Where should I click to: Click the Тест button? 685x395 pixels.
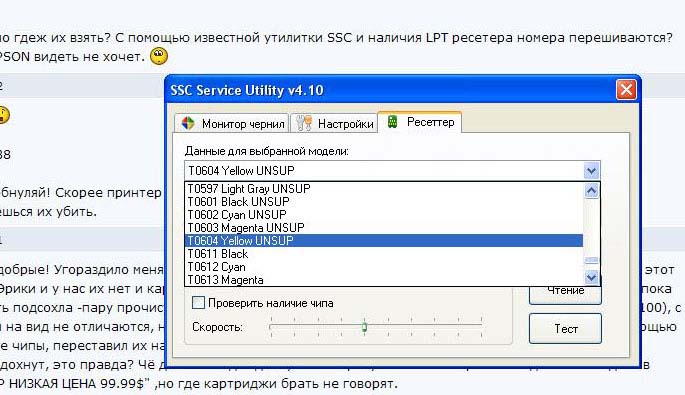coord(565,329)
